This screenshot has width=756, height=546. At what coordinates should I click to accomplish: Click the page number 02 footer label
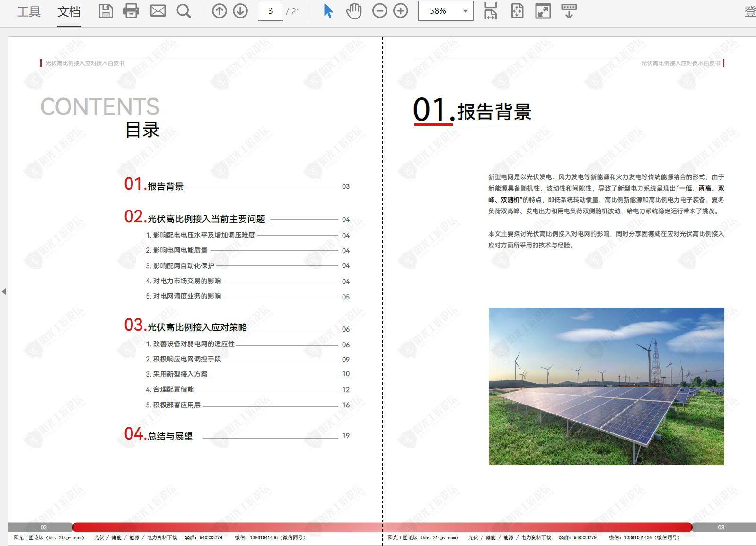click(44, 528)
